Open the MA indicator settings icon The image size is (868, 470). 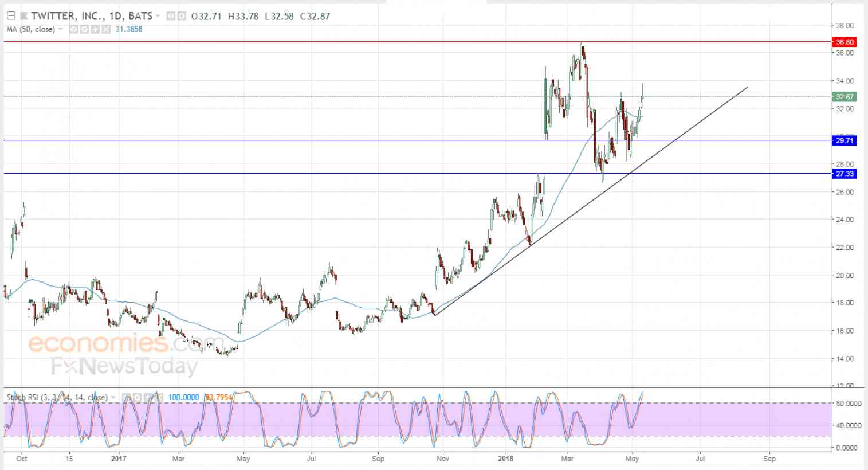click(x=85, y=29)
